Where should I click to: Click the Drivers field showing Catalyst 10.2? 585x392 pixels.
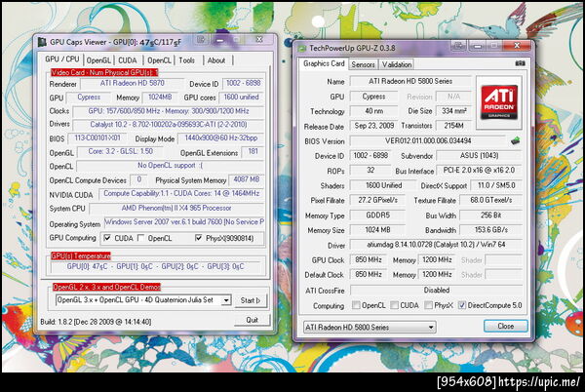169,125
